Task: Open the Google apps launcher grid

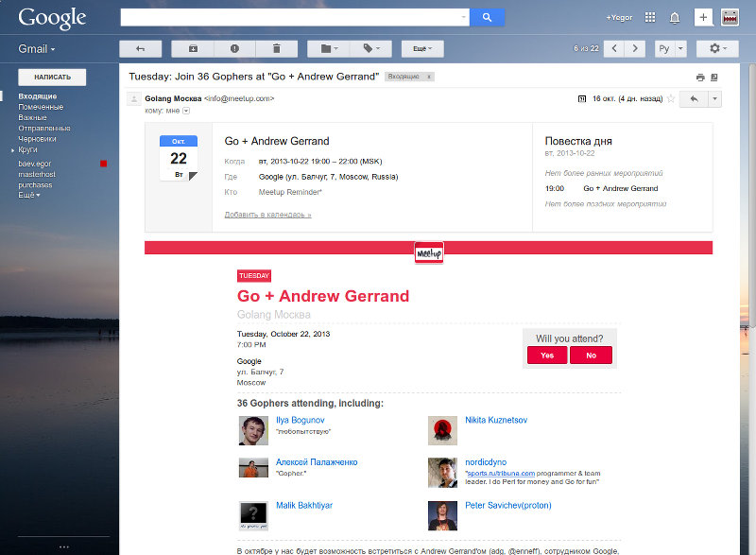Action: pos(650,16)
